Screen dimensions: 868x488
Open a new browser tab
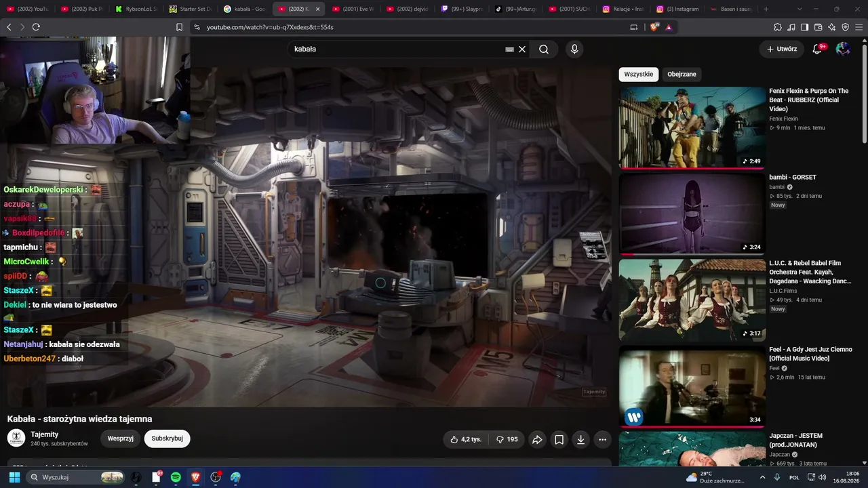coord(766,9)
